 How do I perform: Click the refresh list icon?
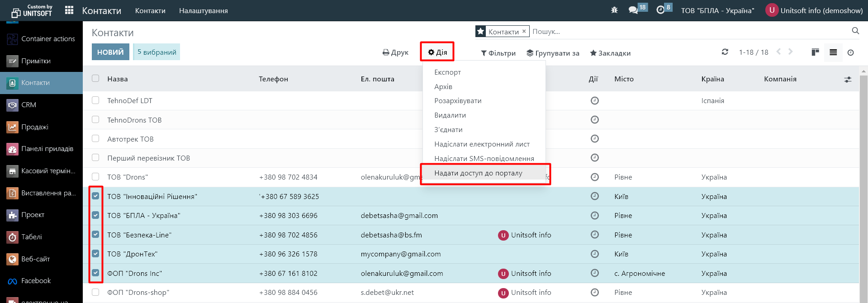coord(725,52)
